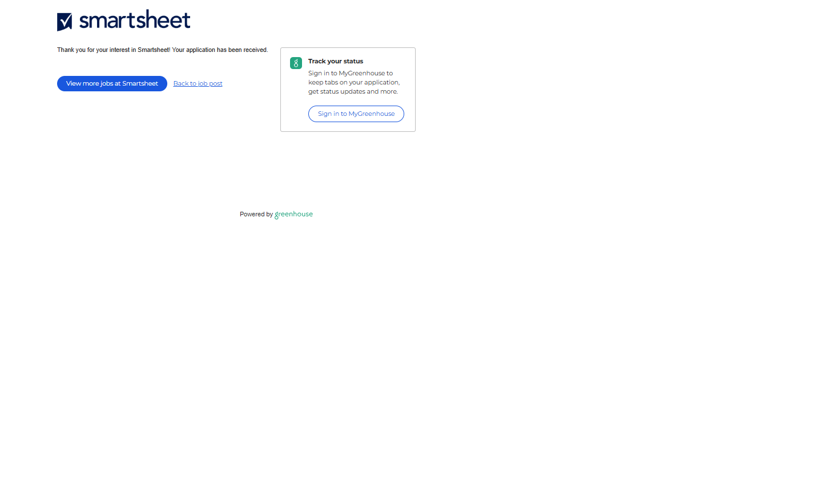Image resolution: width=829 pixels, height=504 pixels.
Task: Open the greenhouse link in the footer
Action: pos(294,215)
